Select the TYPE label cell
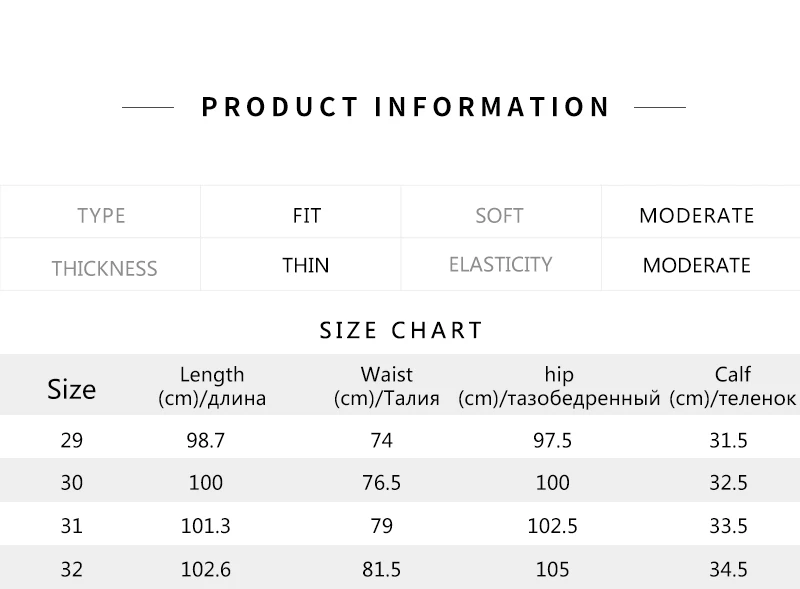800x589 pixels. tap(101, 215)
